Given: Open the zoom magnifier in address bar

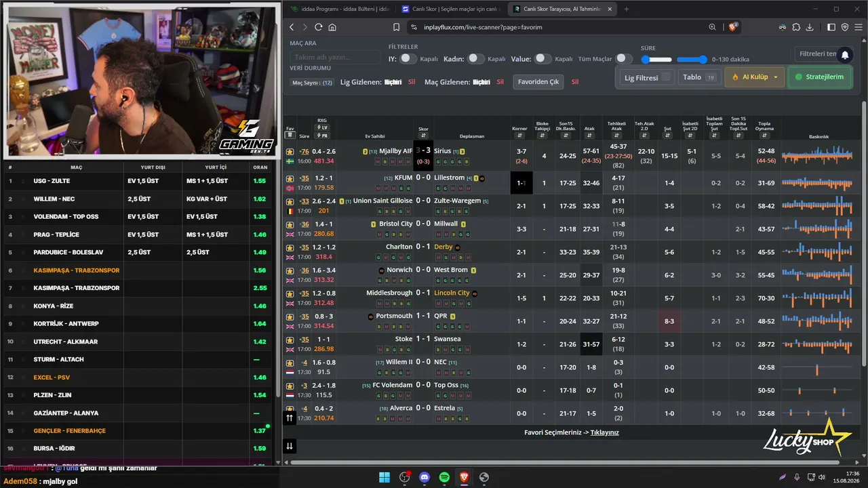Looking at the screenshot, I should [x=712, y=27].
